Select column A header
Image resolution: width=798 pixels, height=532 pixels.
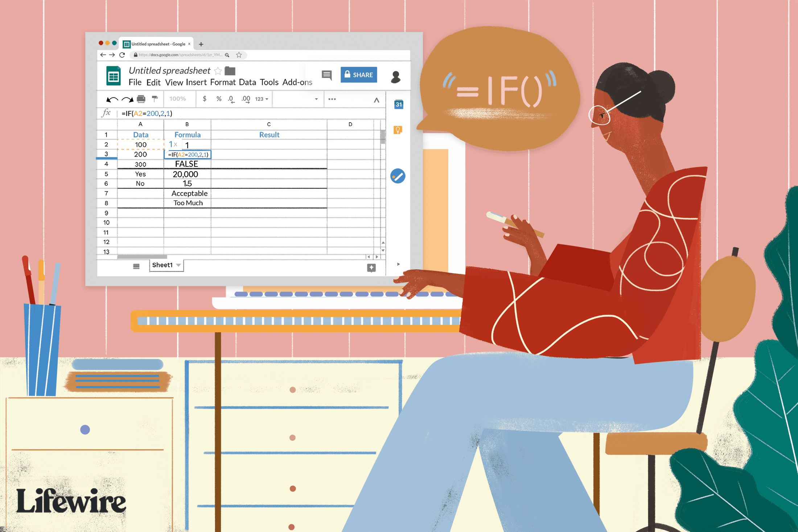(140, 124)
